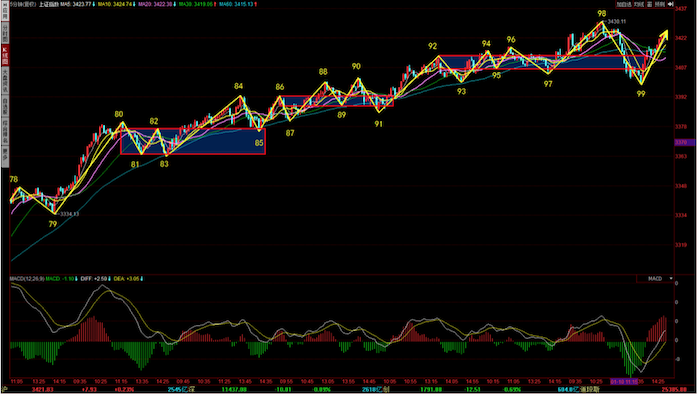
Task: Click the purple MA20 indicator label
Action: pos(157,4)
